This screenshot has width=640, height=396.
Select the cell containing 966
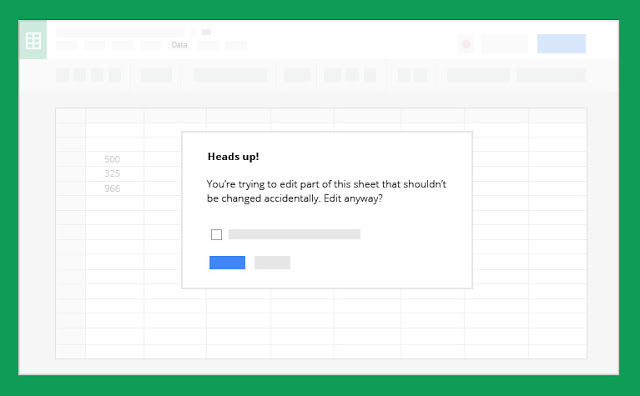115,189
